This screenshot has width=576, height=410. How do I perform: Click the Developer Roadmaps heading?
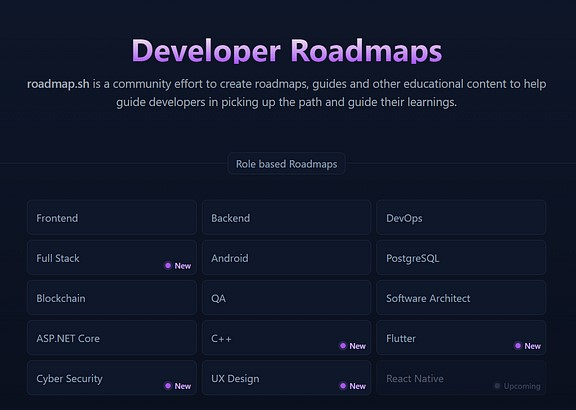(x=287, y=51)
